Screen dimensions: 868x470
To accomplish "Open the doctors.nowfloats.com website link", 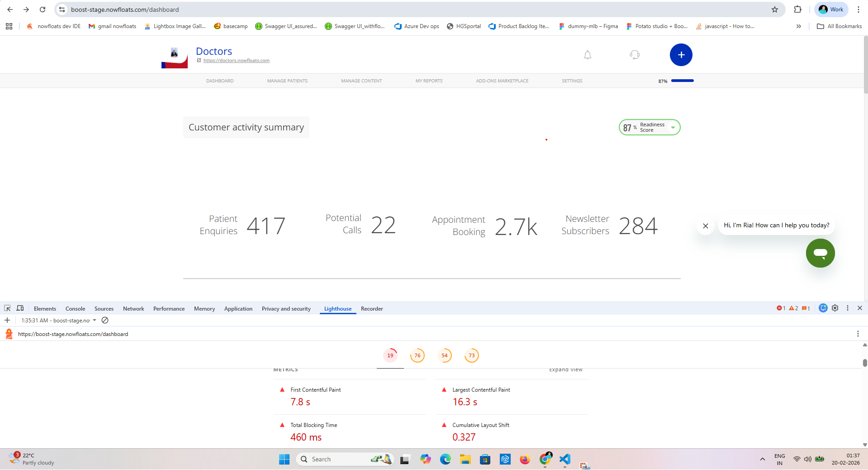I will 236,61.
